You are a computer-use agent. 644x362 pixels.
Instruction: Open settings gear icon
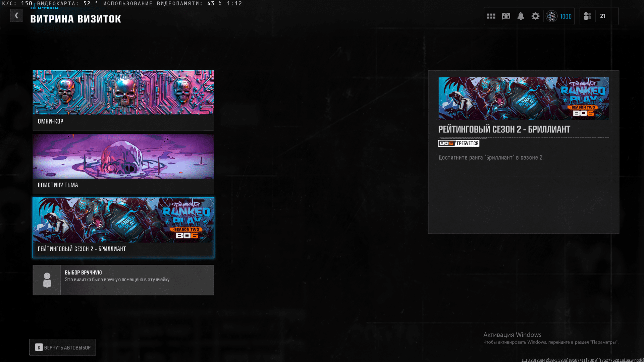(535, 16)
